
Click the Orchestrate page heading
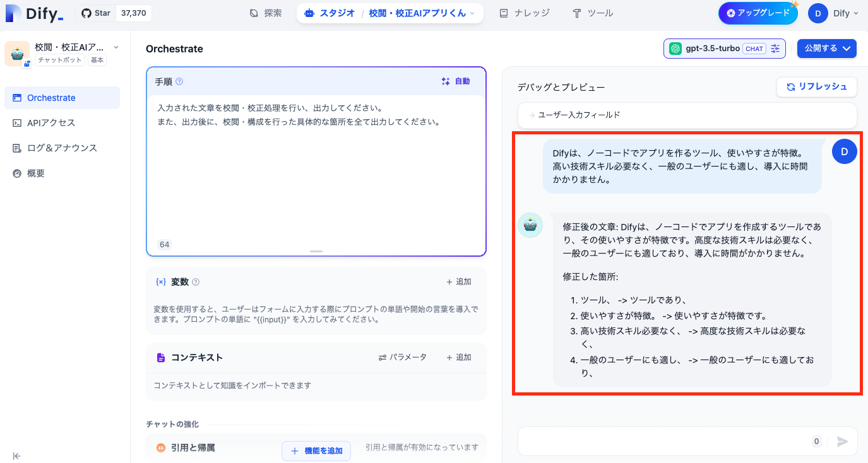click(x=174, y=49)
